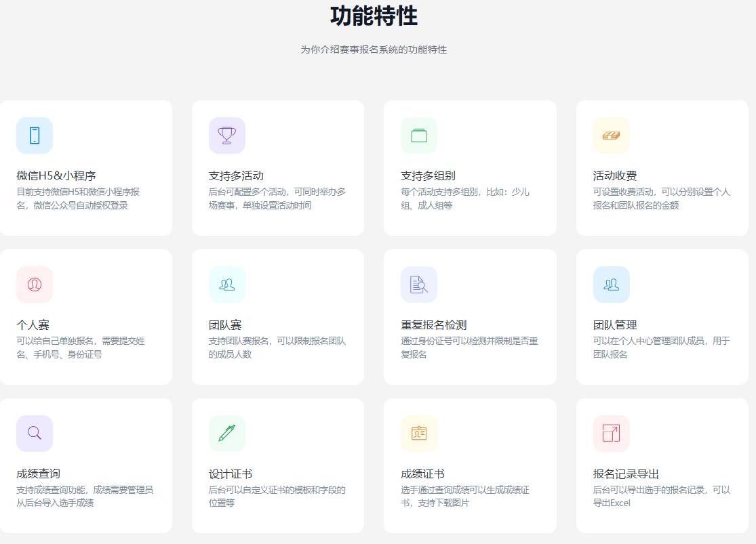Click description starting 可设置收费活动
The width and height of the screenshot is (756, 544).
(x=662, y=198)
